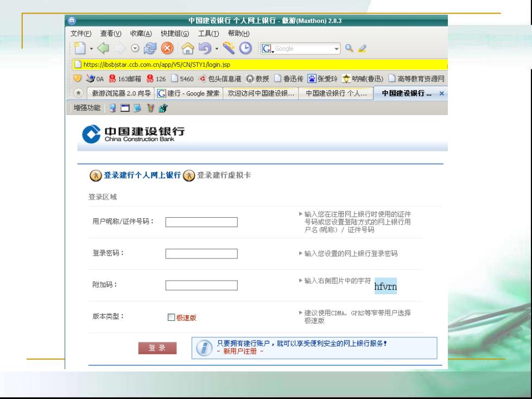Image resolution: width=532 pixels, height=399 pixels.
Task: Switch to the 傲游浏览器 2.0 向导 tab
Action: pyautogui.click(x=121, y=93)
